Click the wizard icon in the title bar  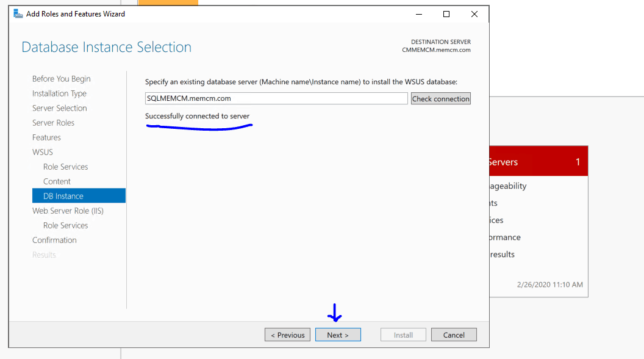[18, 14]
